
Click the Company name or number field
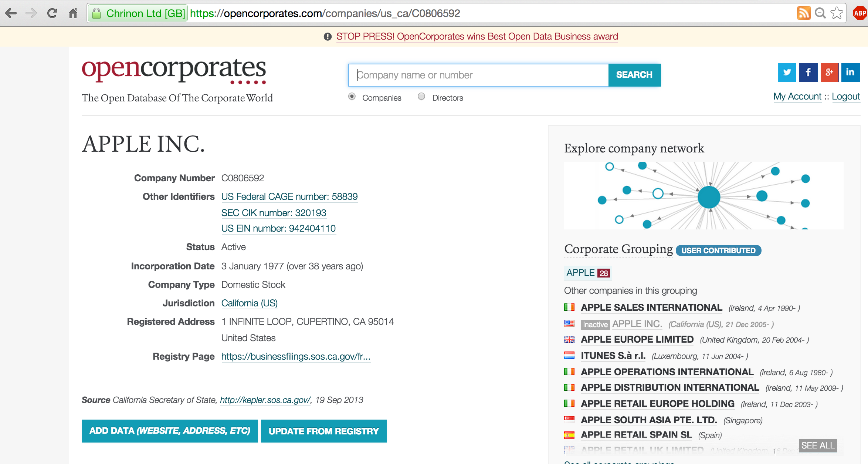(x=478, y=75)
